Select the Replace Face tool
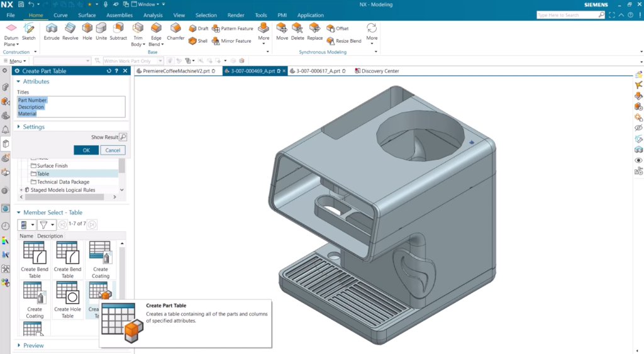 pyautogui.click(x=314, y=31)
